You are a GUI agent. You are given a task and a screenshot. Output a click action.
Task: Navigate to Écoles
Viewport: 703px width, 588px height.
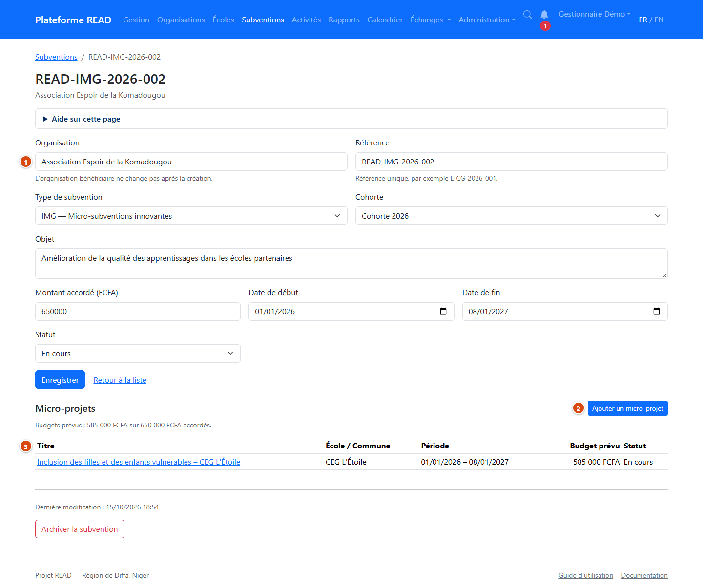click(224, 20)
